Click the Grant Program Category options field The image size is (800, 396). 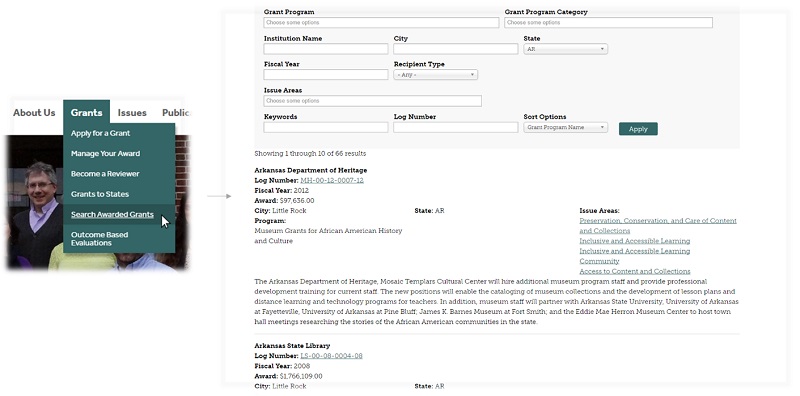608,22
